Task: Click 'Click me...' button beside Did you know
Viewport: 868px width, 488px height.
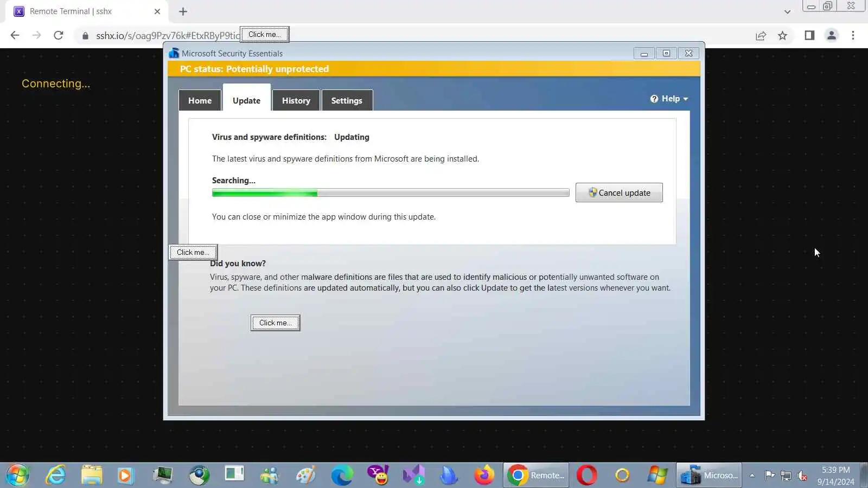Action: click(193, 252)
